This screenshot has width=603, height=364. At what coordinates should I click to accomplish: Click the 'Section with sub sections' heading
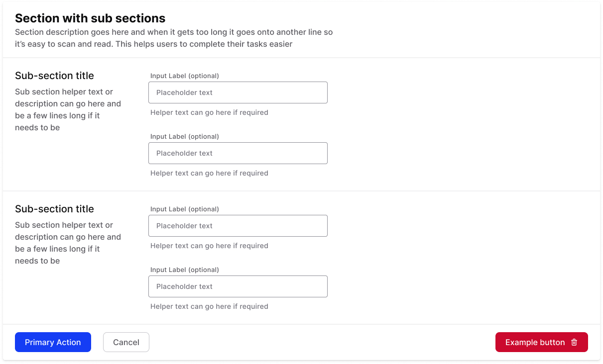(90, 18)
